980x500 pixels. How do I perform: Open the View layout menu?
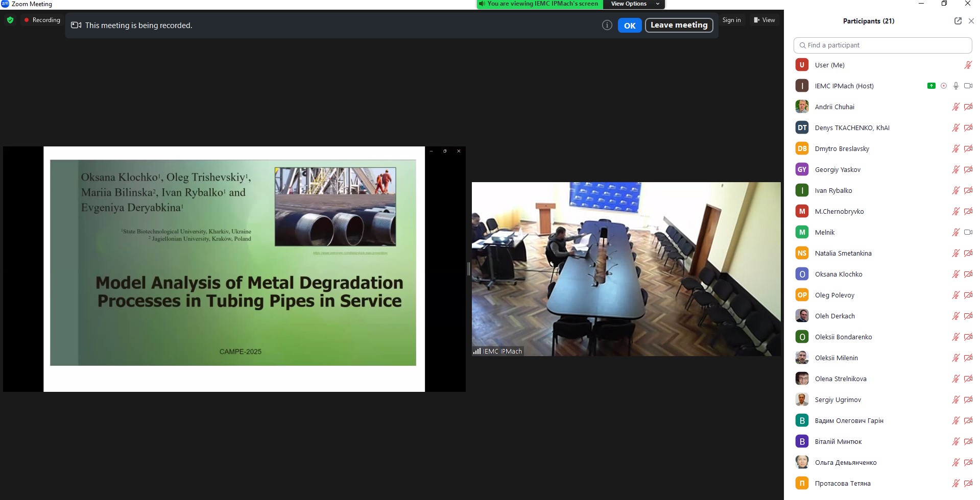point(764,20)
